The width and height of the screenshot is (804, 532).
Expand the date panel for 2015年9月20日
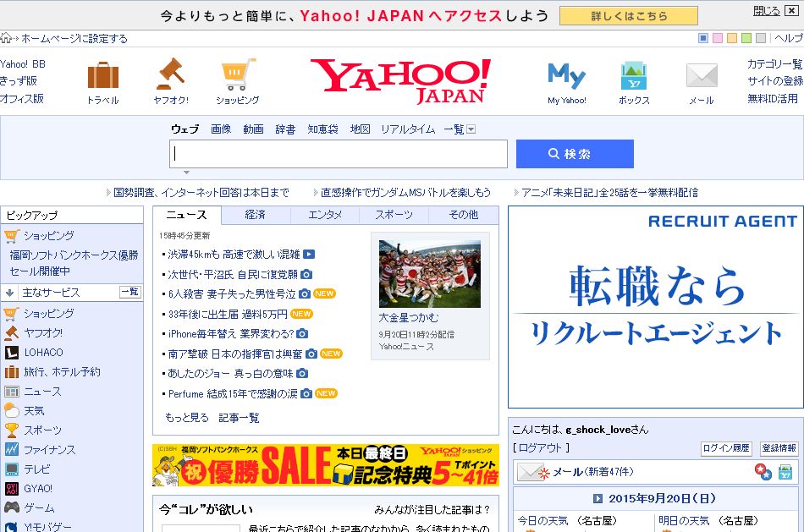point(597,499)
